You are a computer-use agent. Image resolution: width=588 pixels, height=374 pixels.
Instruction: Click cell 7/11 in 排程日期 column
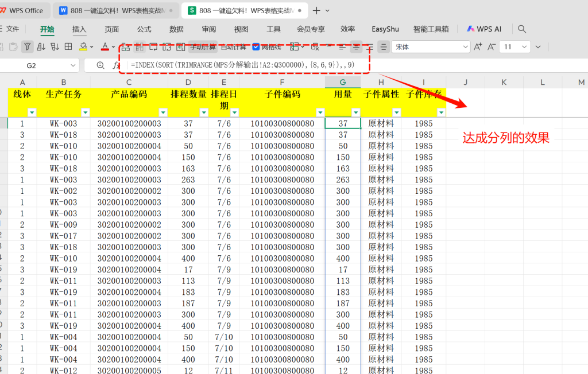point(224,370)
